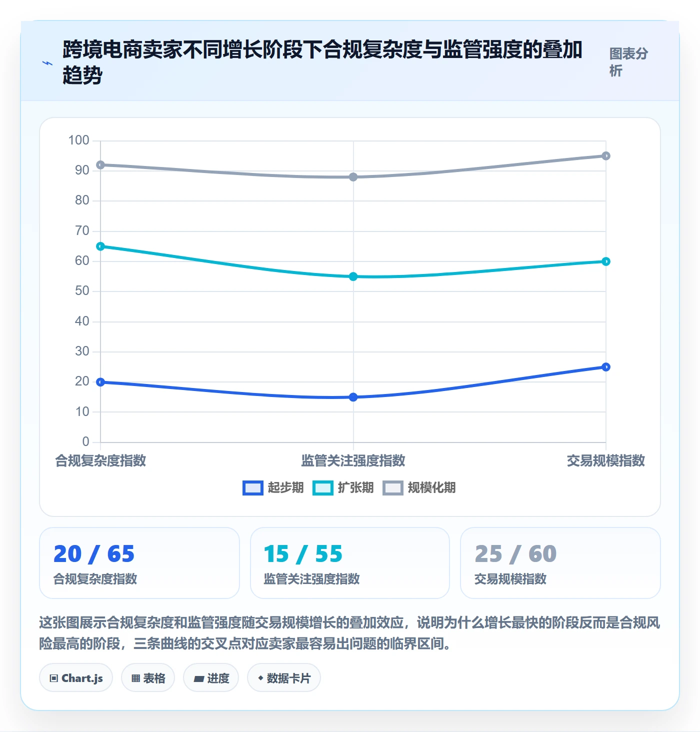Select the 进度 tag
Screen dimensions: 700x732
(x=211, y=678)
